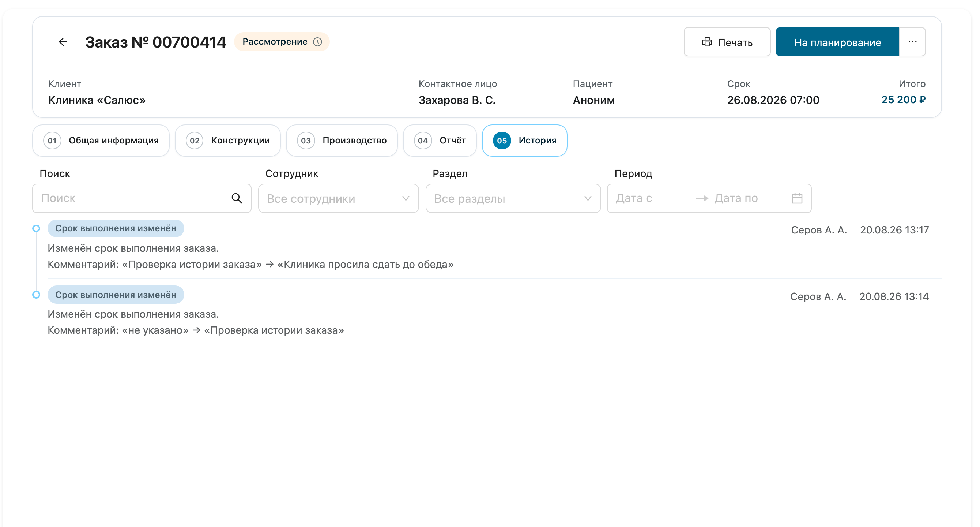
Task: Focus the Поиск text input
Action: 142,198
